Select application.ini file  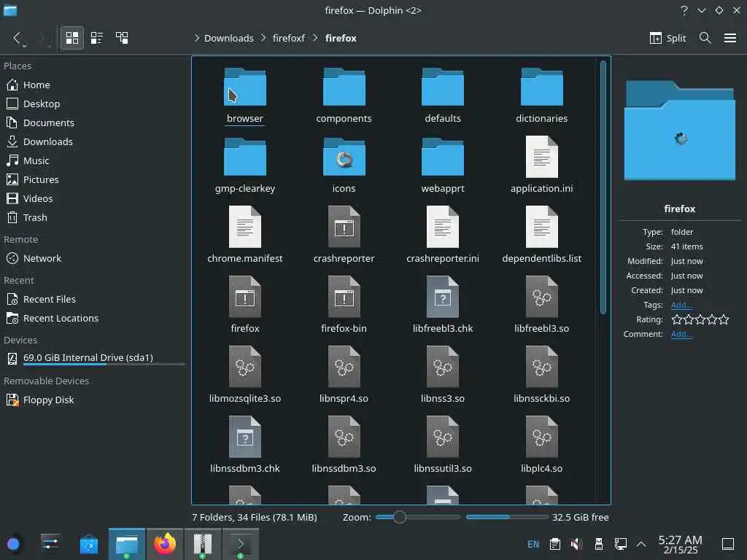pos(542,166)
